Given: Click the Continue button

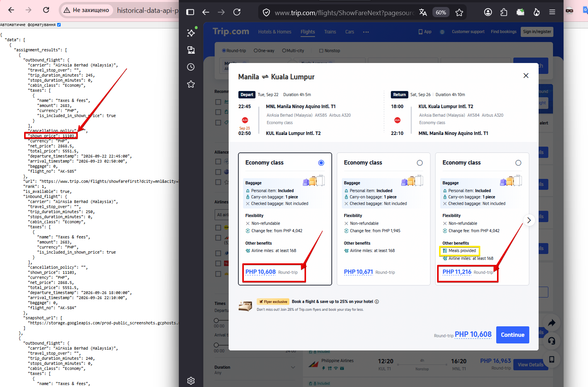Looking at the screenshot, I should pos(513,335).
